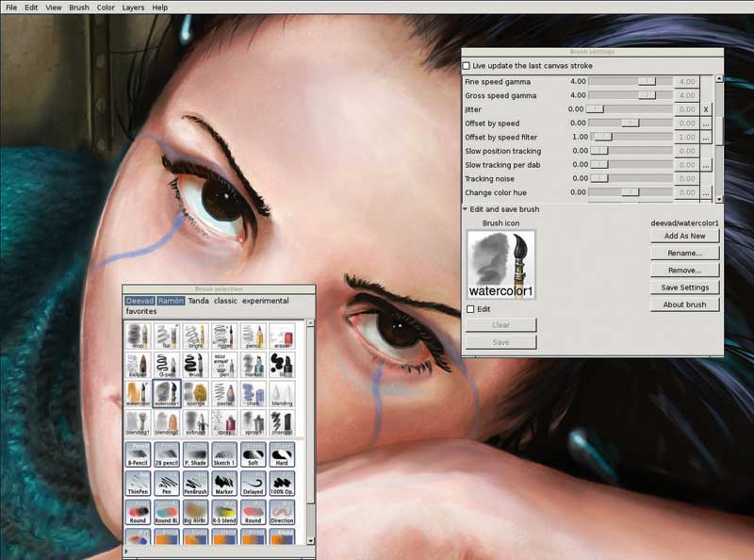The image size is (754, 560).
Task: Choose the black Marker ink brush
Action: pos(224,484)
